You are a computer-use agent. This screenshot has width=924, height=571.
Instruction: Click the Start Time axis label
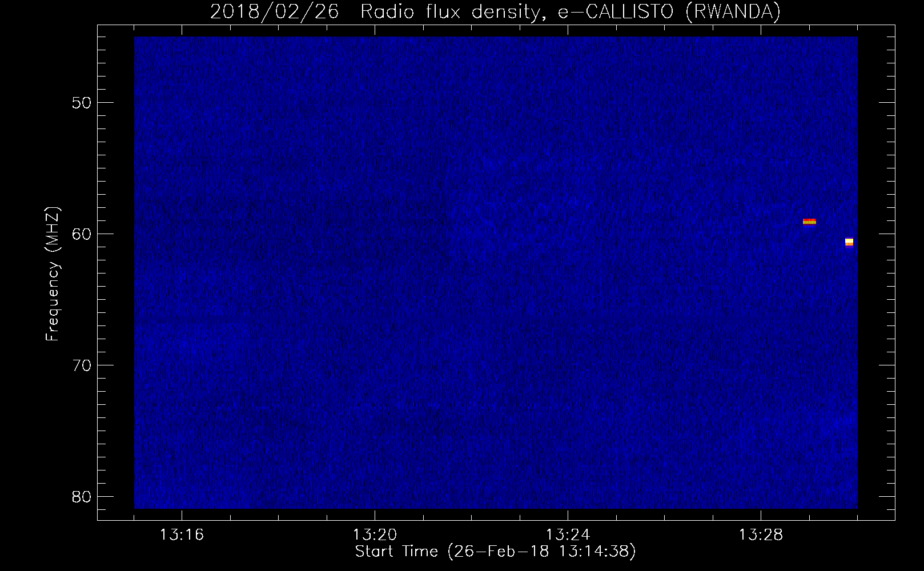[495, 552]
